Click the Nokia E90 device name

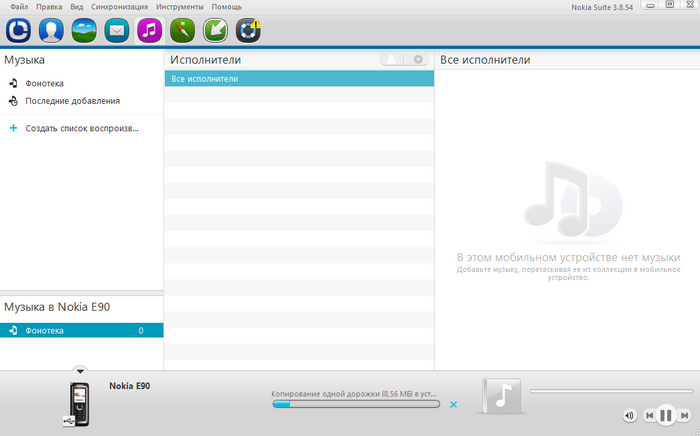point(129,386)
